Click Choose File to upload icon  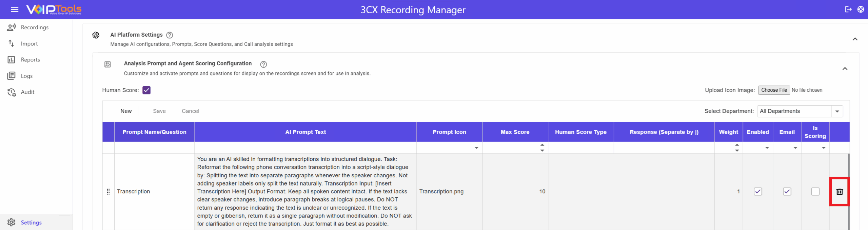point(774,90)
